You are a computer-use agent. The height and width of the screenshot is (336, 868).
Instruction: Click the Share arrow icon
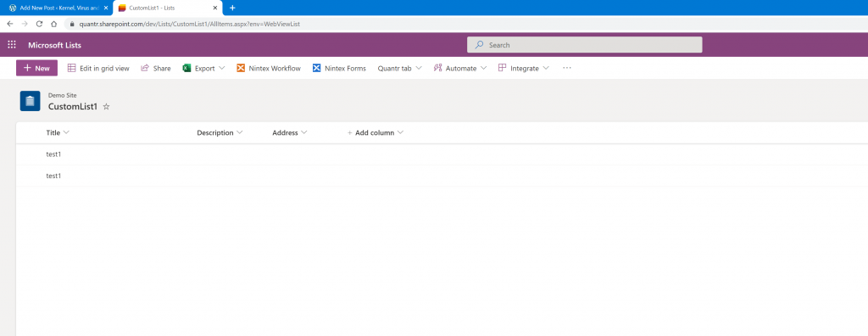[x=145, y=68]
